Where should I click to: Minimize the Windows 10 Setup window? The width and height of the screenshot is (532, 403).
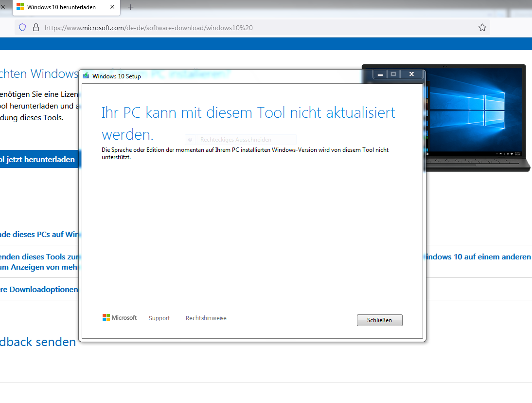(380, 74)
